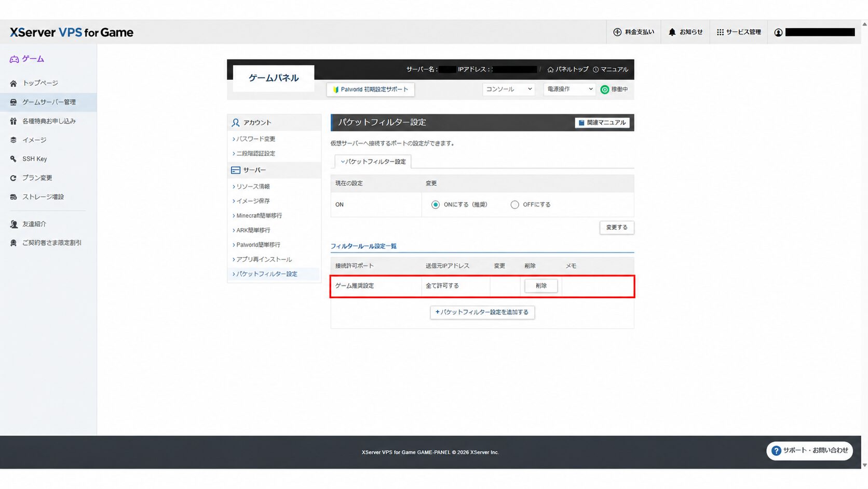Click the gift icon beside 各種特典お申し込み
The image size is (868, 489).
pyautogui.click(x=13, y=121)
